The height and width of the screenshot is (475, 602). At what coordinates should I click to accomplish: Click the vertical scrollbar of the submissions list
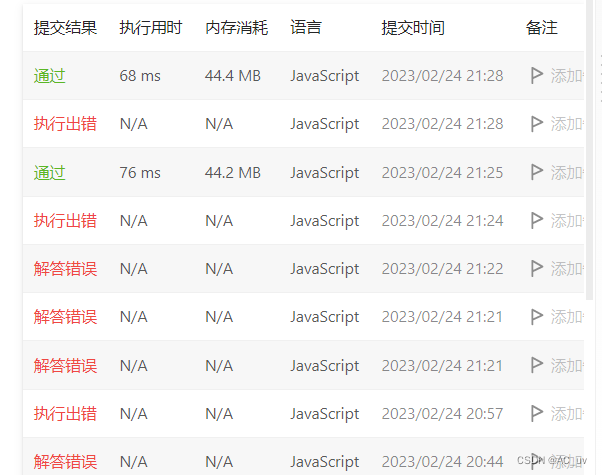(x=589, y=150)
